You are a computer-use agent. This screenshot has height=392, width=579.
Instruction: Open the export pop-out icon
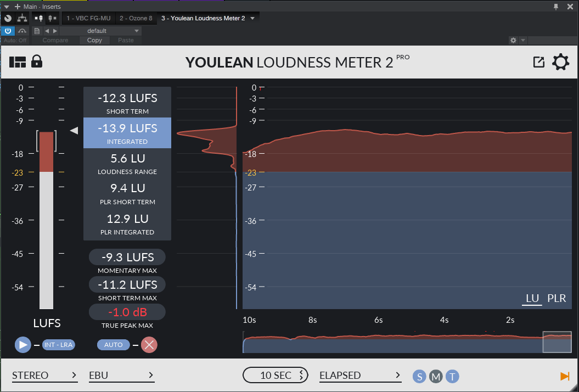coord(539,62)
